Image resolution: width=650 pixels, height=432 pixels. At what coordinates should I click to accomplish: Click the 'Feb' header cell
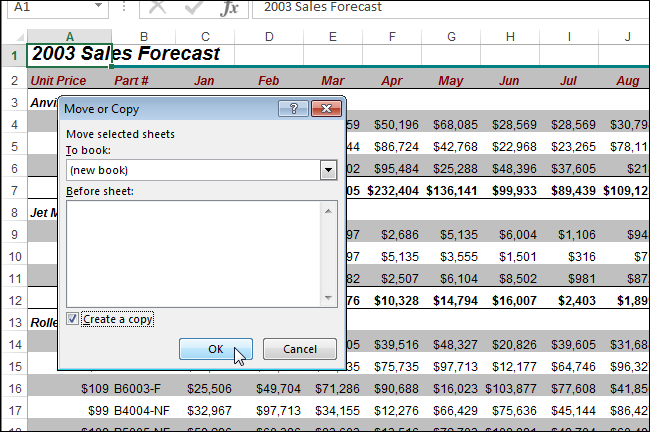pos(269,80)
